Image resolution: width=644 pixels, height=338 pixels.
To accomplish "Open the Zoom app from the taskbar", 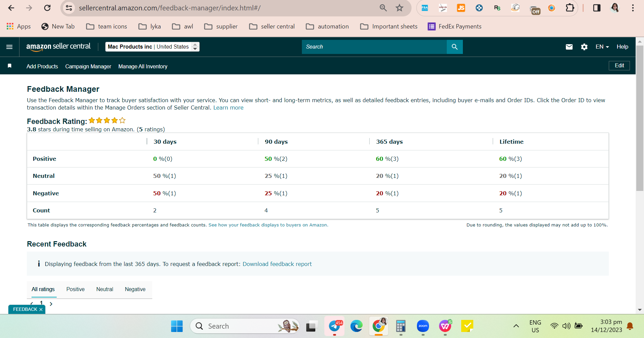I will point(423,326).
